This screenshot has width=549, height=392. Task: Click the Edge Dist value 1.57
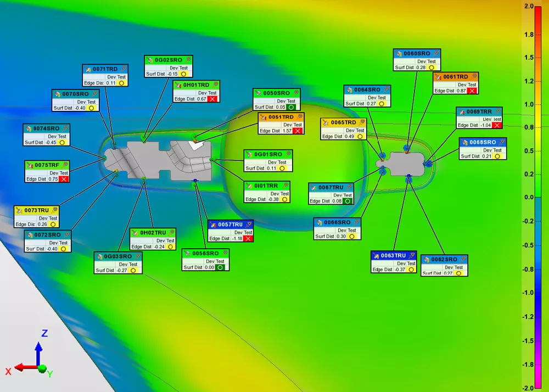click(287, 131)
